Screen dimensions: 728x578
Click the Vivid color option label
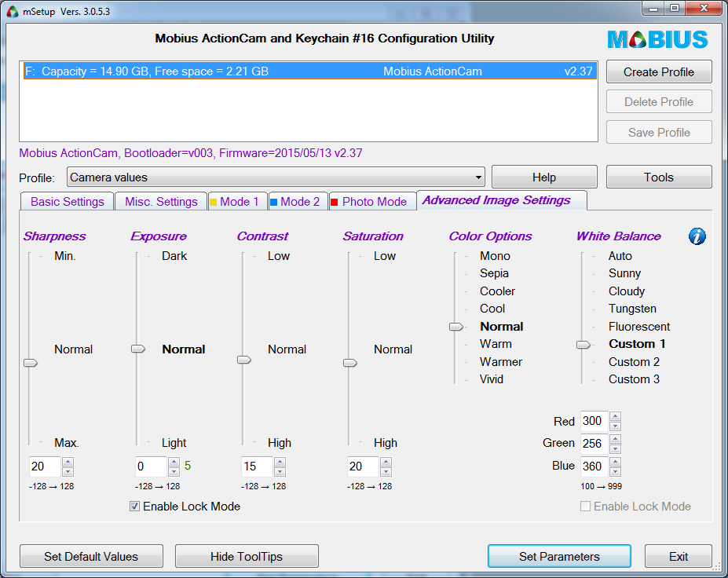491,379
